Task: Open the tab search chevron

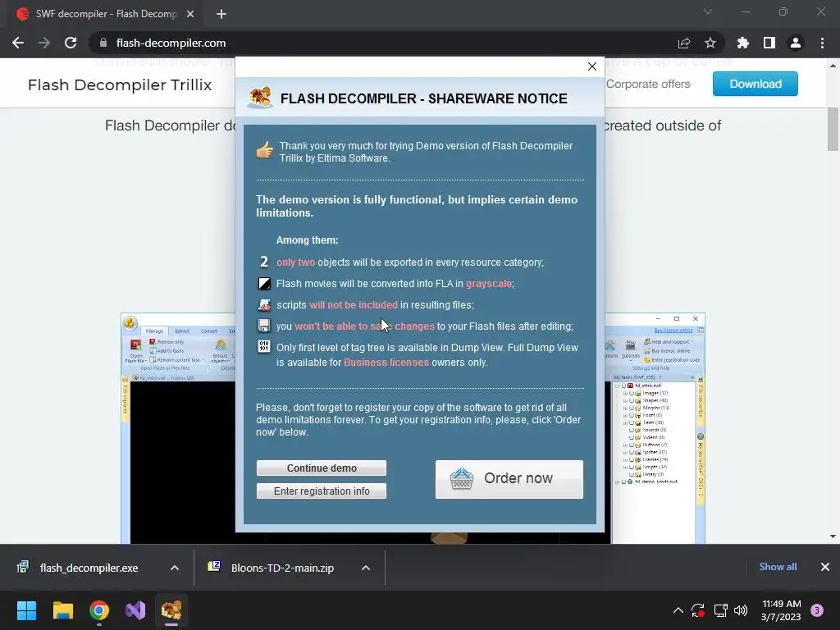Action: click(x=708, y=11)
